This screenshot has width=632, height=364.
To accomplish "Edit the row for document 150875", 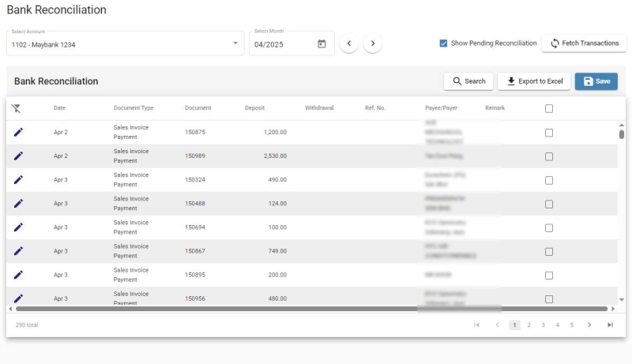I will pyautogui.click(x=18, y=132).
